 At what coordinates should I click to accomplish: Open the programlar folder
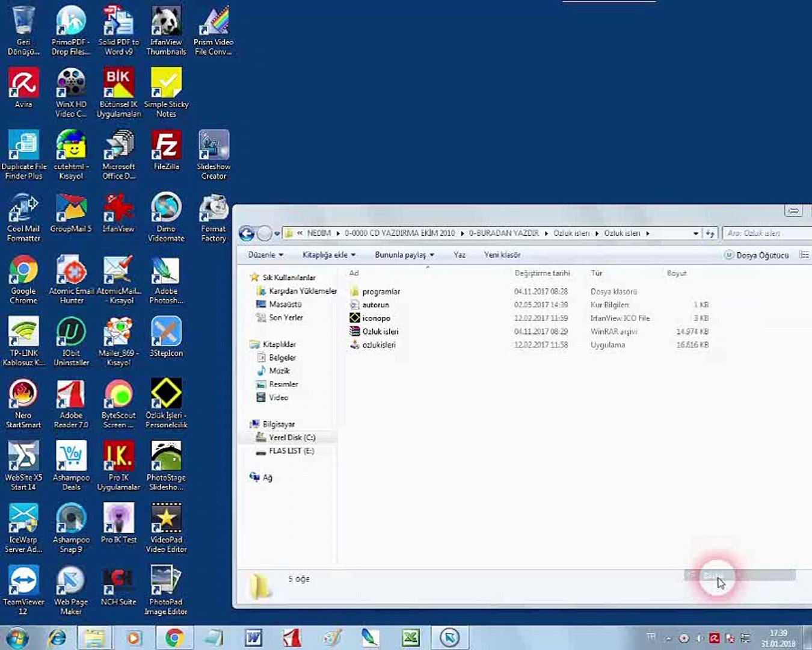374,292
